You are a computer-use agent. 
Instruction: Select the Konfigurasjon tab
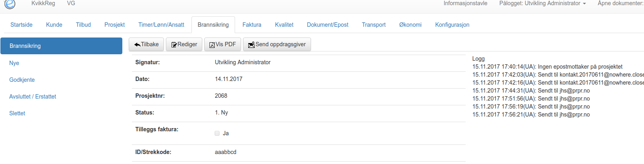coord(452,25)
